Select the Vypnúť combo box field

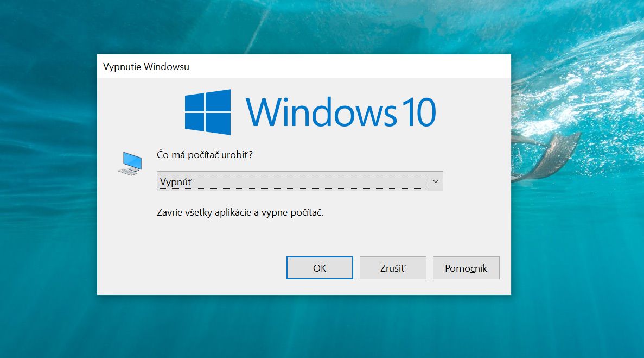(300, 181)
